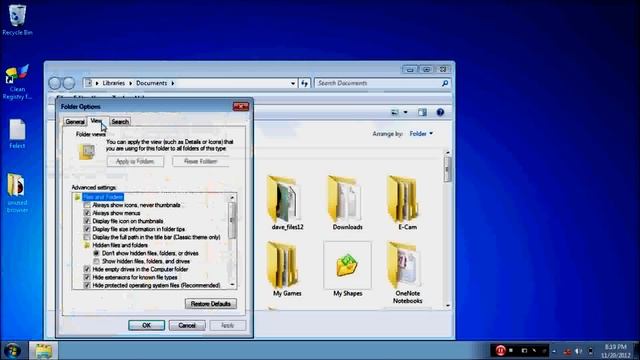Viewport: 640px width, 360px height.
Task: Uncheck Always show menus
Action: (x=87, y=213)
